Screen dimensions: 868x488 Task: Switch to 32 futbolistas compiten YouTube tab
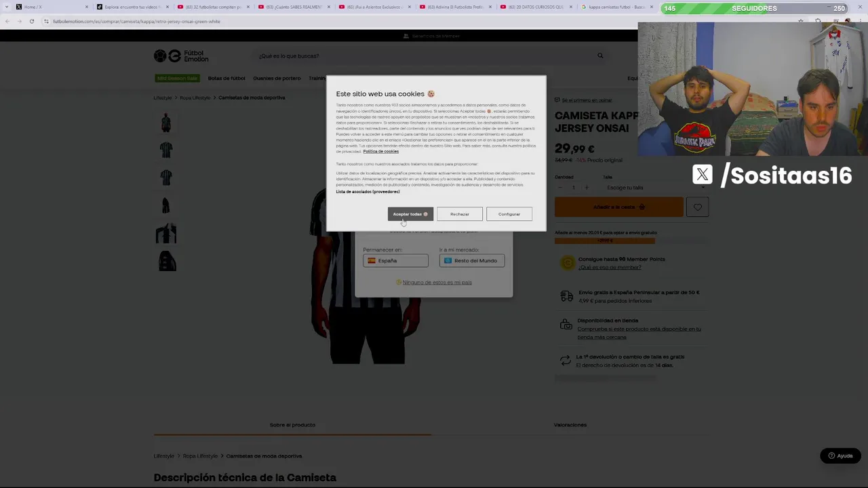click(213, 7)
